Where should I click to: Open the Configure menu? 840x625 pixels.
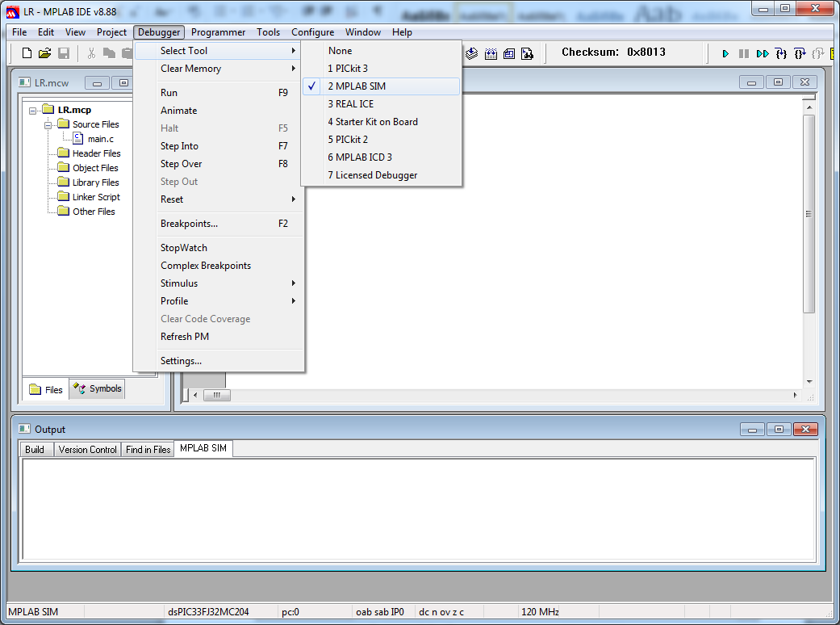pos(312,32)
